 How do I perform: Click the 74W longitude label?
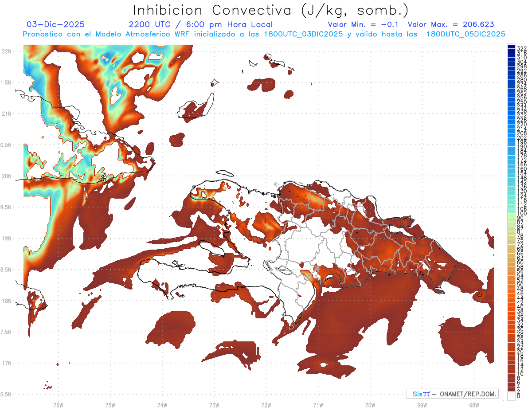click(162, 405)
